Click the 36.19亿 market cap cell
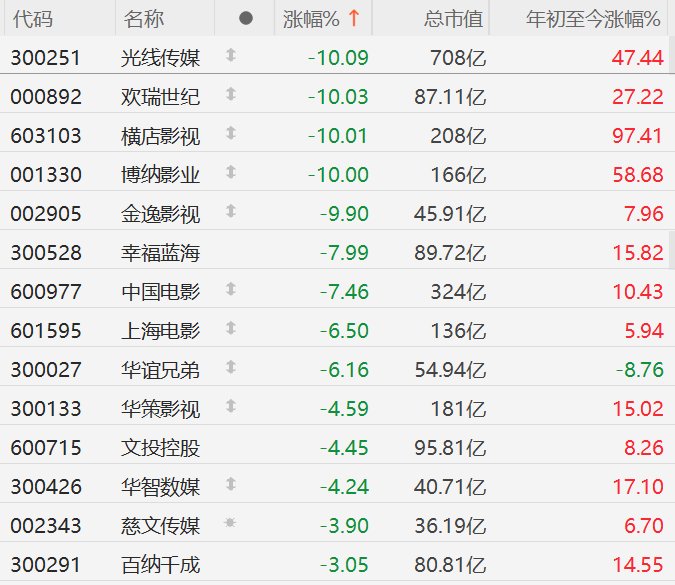Viewport: 675px width, 585px height. click(450, 526)
